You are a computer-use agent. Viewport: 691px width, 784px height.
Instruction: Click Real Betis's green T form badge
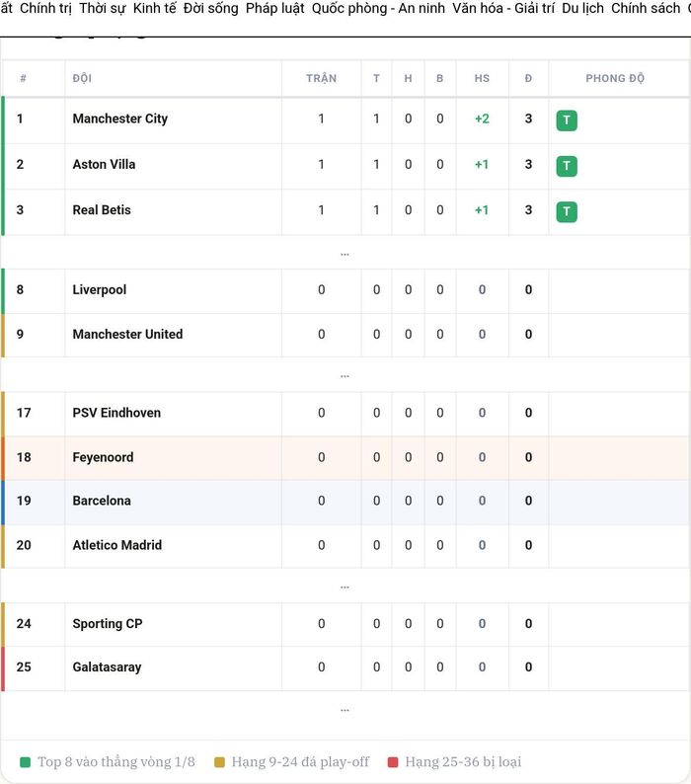click(567, 211)
